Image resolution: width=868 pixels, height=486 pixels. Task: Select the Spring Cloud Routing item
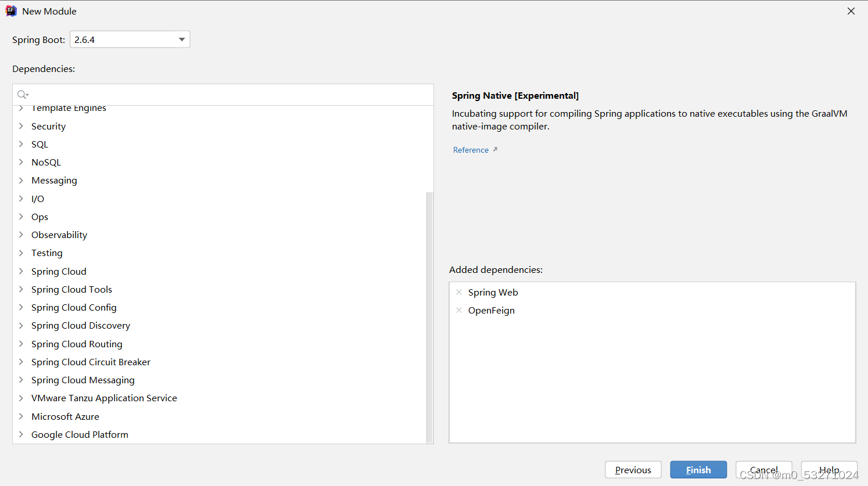77,344
